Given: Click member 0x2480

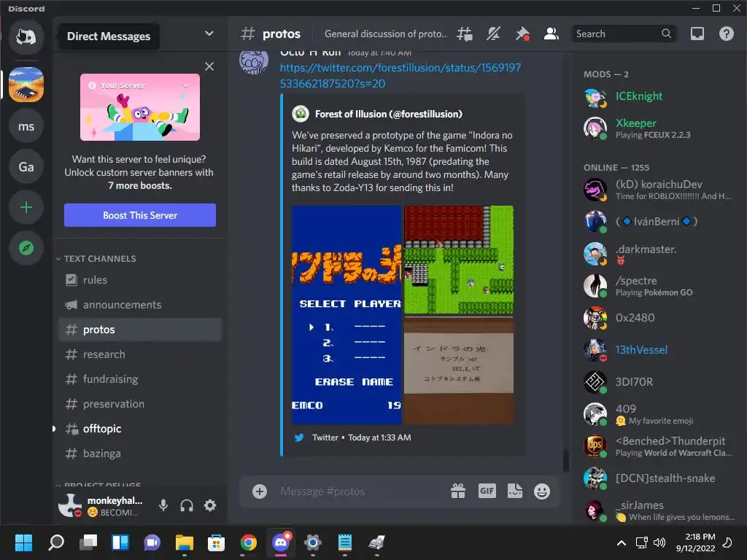Looking at the screenshot, I should pyautogui.click(x=659, y=318).
